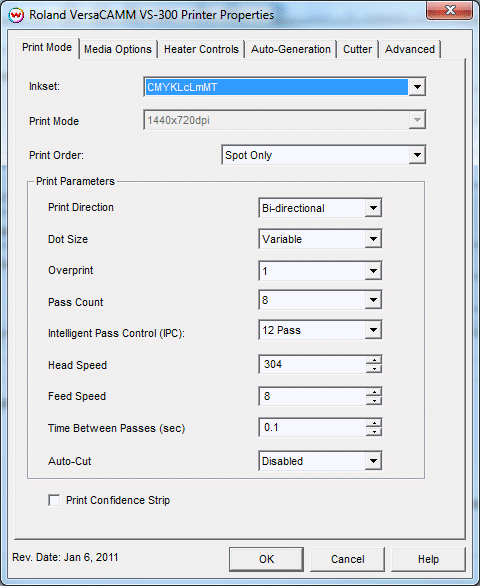Confirm settings with the OK button

pyautogui.click(x=266, y=559)
